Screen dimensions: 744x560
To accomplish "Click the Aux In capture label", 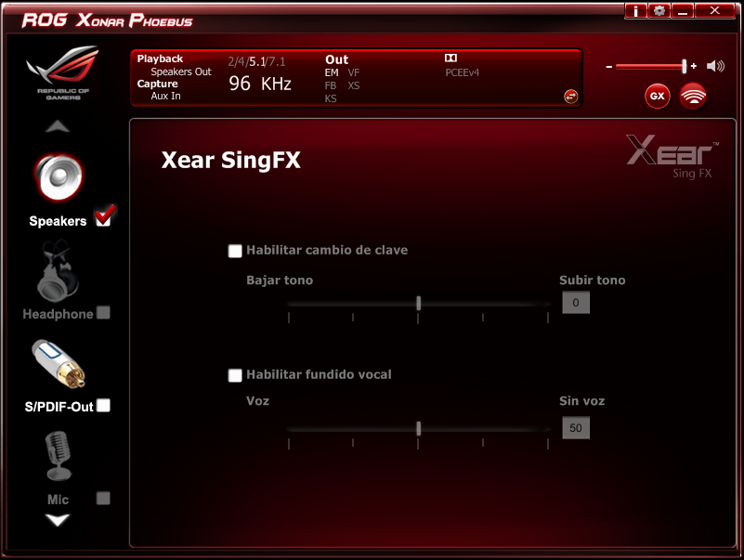I will 165,96.
